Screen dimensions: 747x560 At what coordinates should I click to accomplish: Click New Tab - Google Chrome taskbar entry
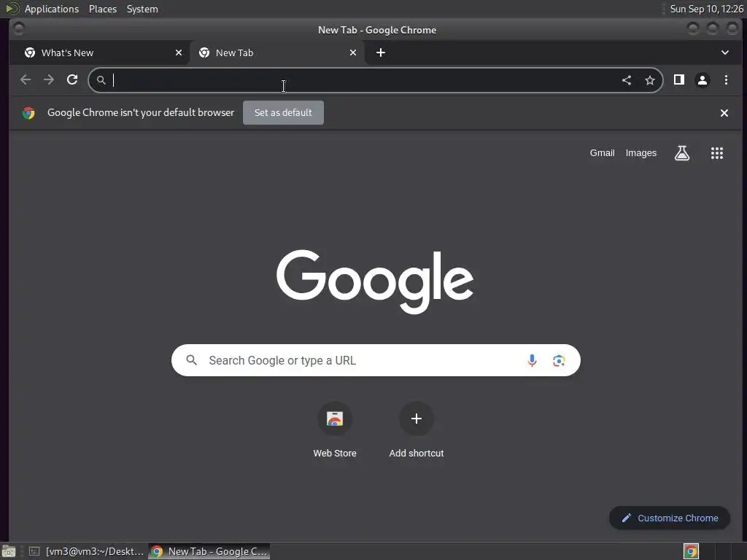pyautogui.click(x=209, y=551)
